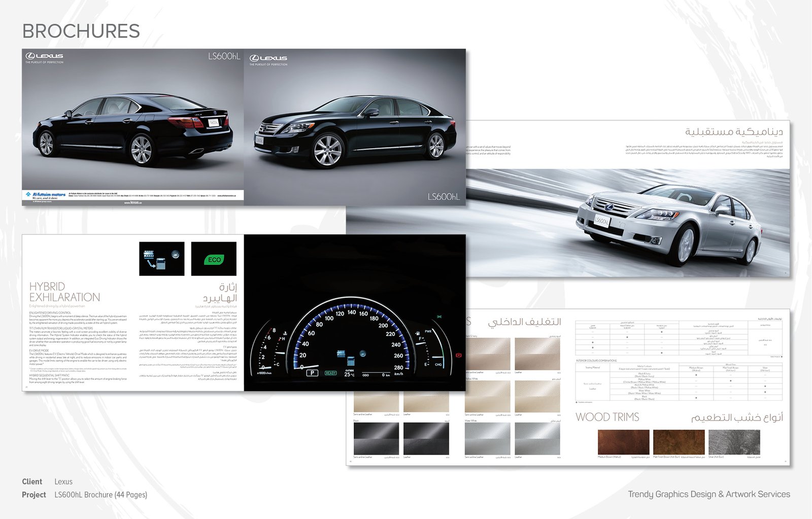This screenshot has width=812, height=519.
Task: Click the 'LS600hL' label on the back cover
Action: [x=224, y=56]
